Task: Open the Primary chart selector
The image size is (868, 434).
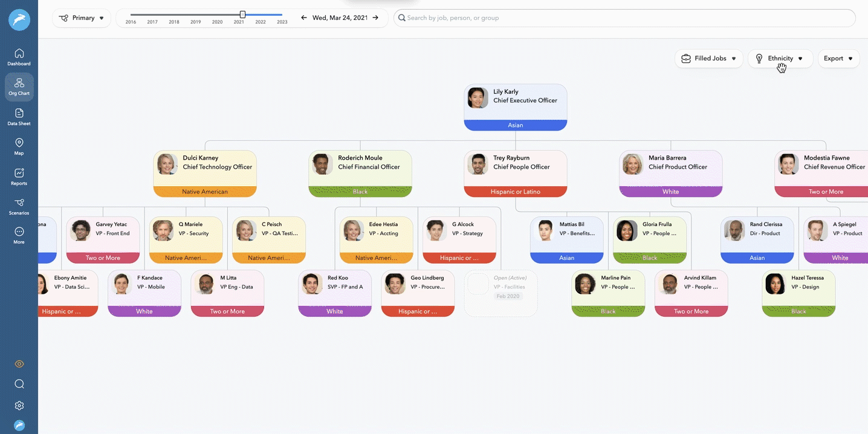Action: click(81, 18)
